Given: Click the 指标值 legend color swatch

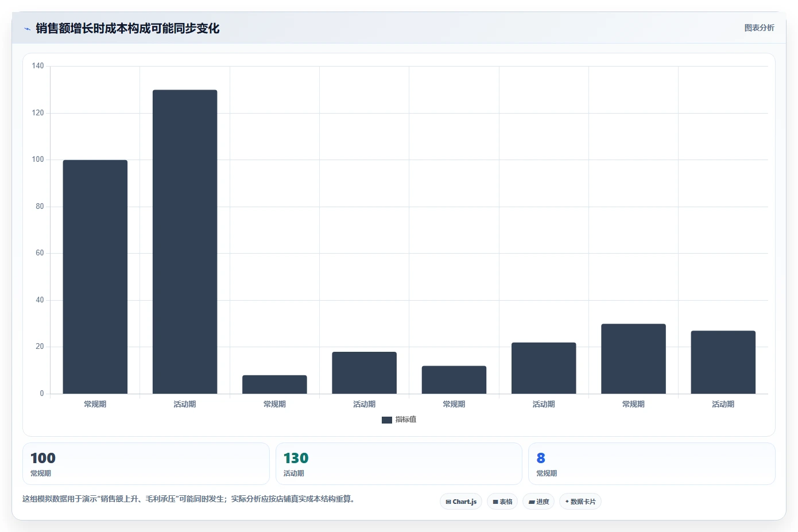Looking at the screenshot, I should [x=387, y=420].
